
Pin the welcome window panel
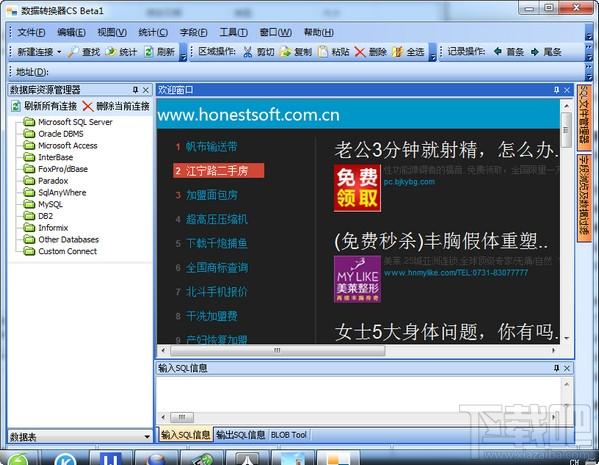coord(556,90)
